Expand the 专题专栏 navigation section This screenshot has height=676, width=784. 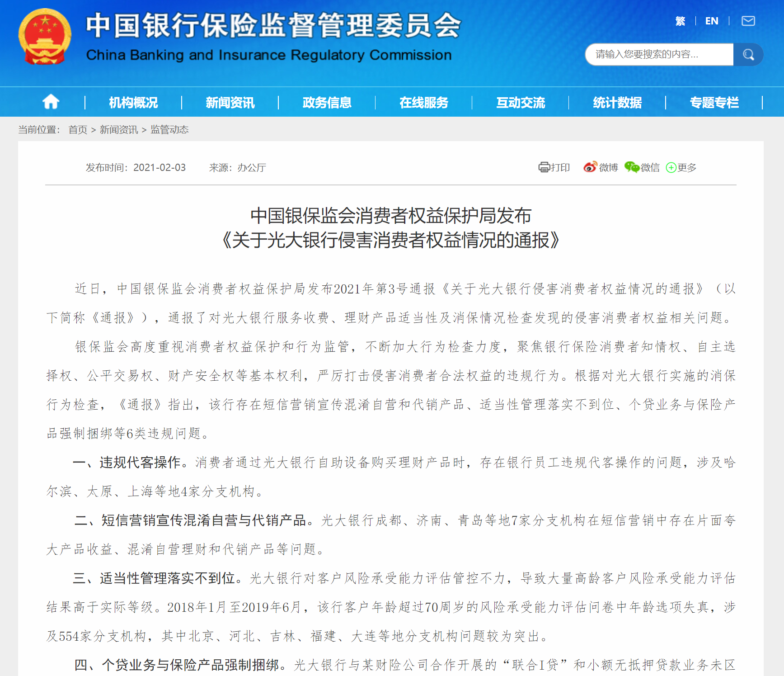coord(714,103)
